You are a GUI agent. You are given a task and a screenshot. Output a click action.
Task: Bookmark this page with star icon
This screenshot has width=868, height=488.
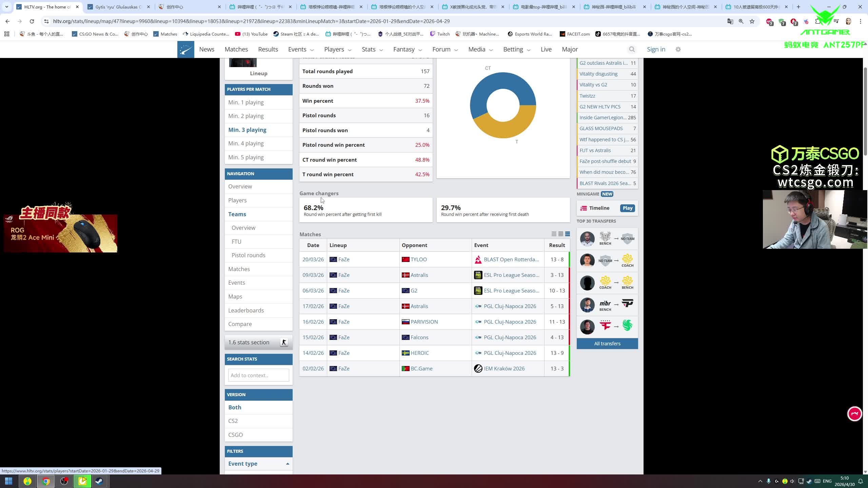tap(752, 21)
